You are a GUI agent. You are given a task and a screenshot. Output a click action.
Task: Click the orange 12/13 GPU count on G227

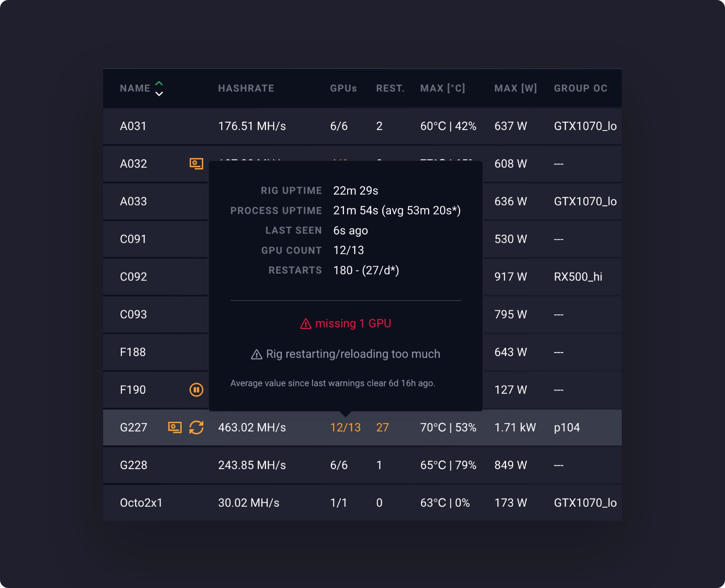click(345, 427)
